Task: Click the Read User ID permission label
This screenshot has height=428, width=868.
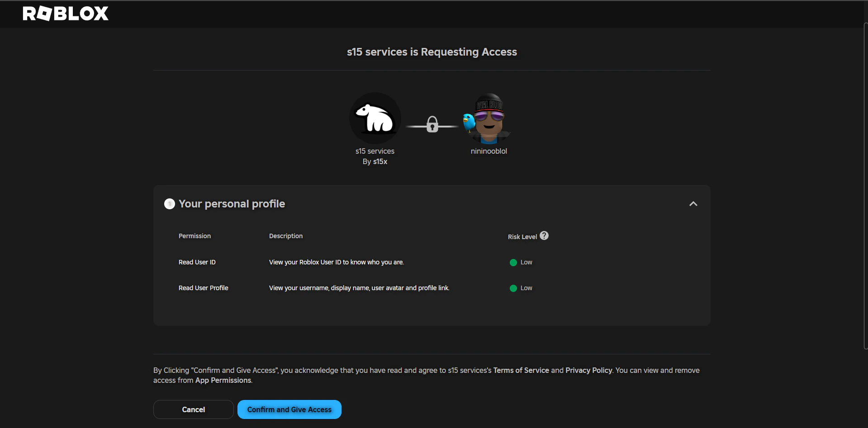Action: [197, 262]
